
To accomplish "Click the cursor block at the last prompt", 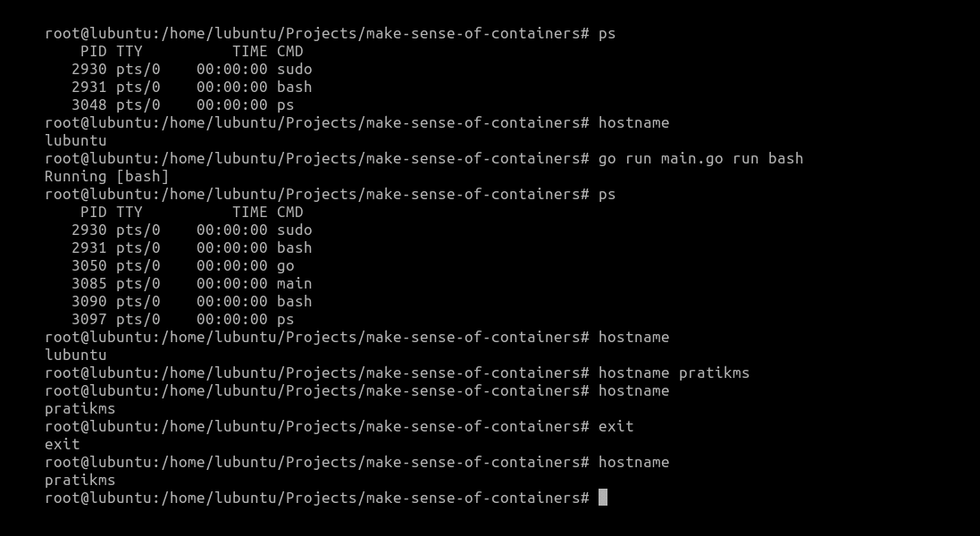I will point(603,498).
